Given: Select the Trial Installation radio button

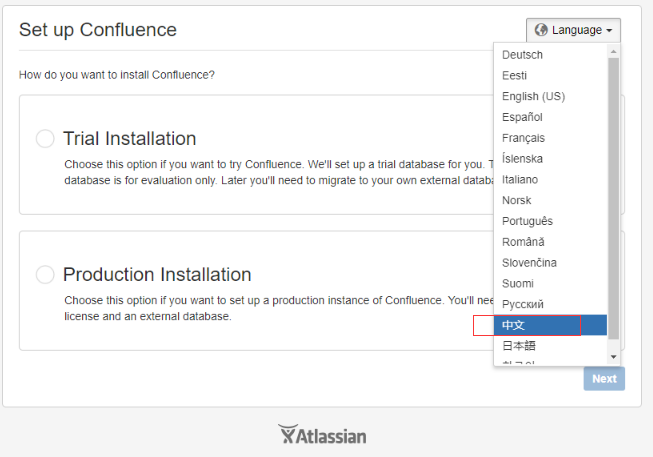Looking at the screenshot, I should tap(45, 138).
